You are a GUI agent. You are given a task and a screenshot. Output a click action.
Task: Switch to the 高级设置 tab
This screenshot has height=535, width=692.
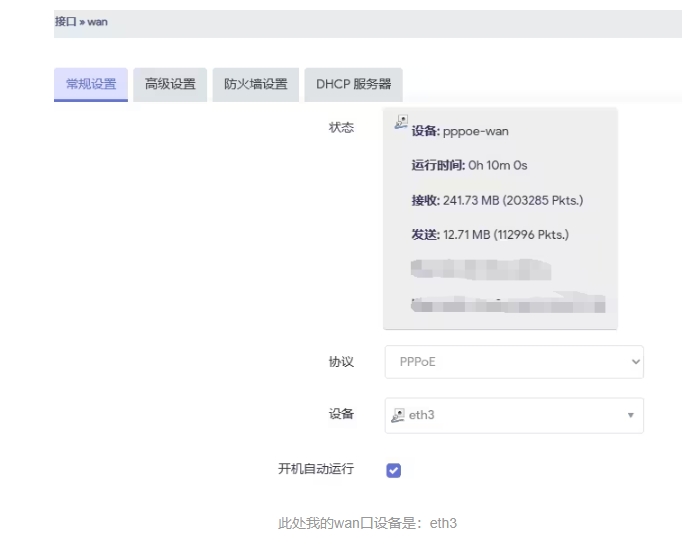point(170,84)
